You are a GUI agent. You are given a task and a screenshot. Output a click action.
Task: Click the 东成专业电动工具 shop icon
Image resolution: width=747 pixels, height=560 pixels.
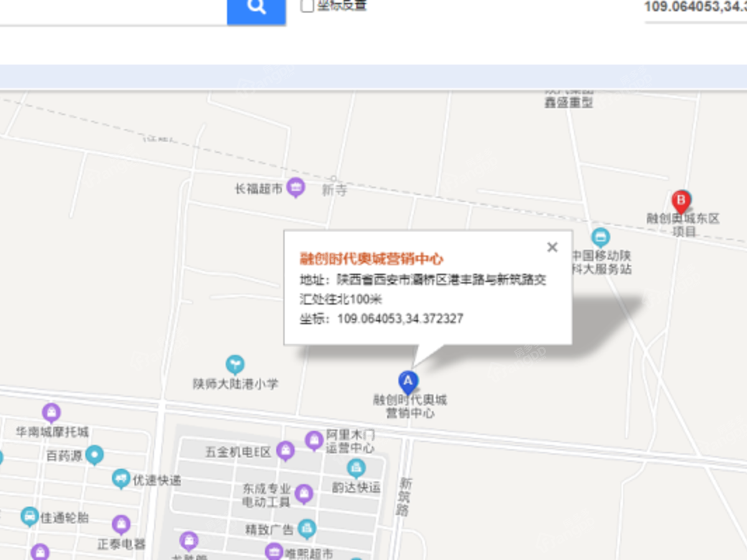304,494
